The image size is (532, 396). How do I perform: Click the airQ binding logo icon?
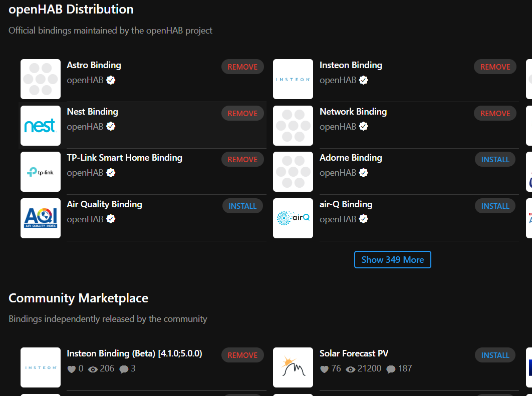point(293,218)
